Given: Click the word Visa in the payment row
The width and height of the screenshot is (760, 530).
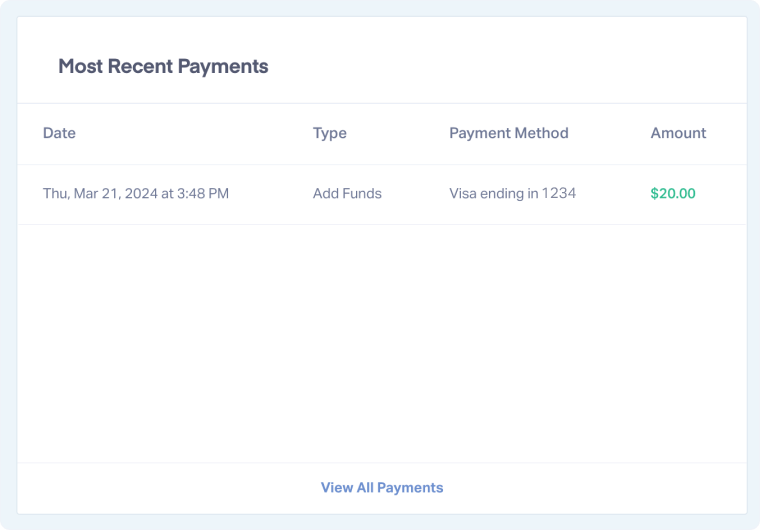Looking at the screenshot, I should point(463,194).
